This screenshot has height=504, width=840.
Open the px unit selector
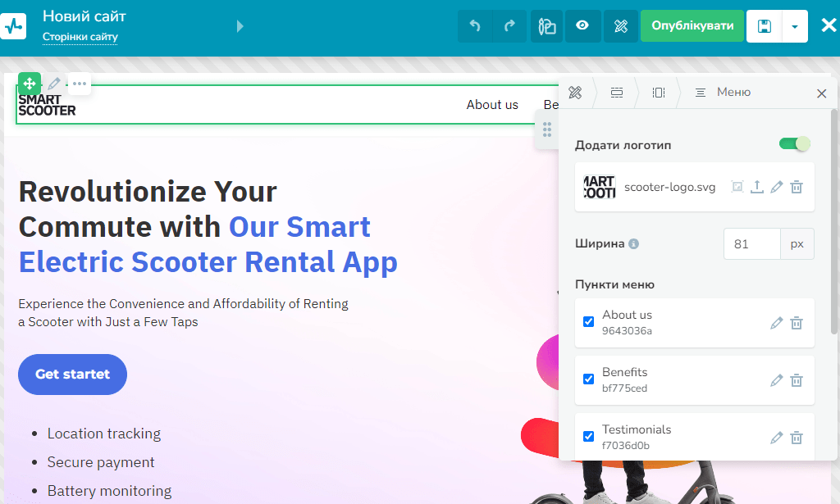coord(797,244)
